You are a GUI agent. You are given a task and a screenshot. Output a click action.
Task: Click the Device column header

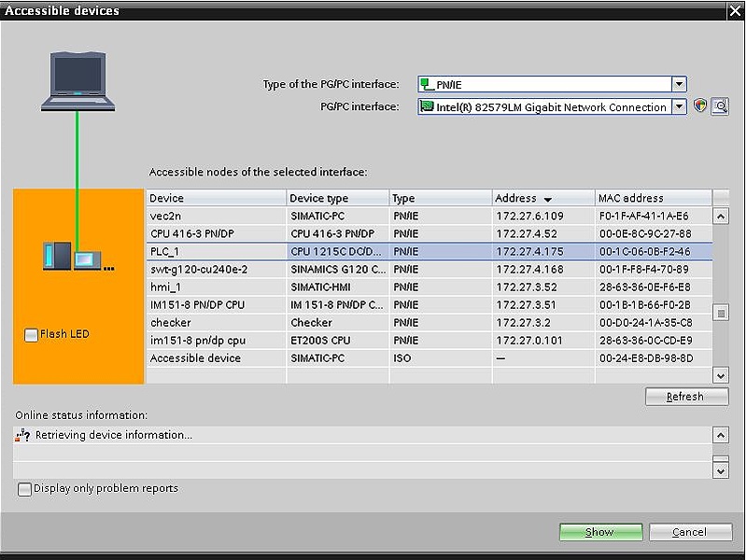pos(216,198)
